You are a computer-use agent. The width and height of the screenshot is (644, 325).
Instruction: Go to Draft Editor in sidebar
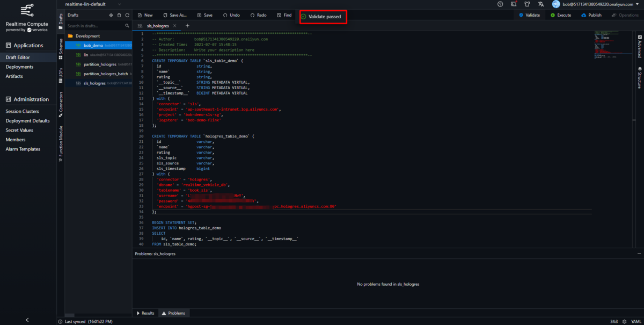coord(28,57)
